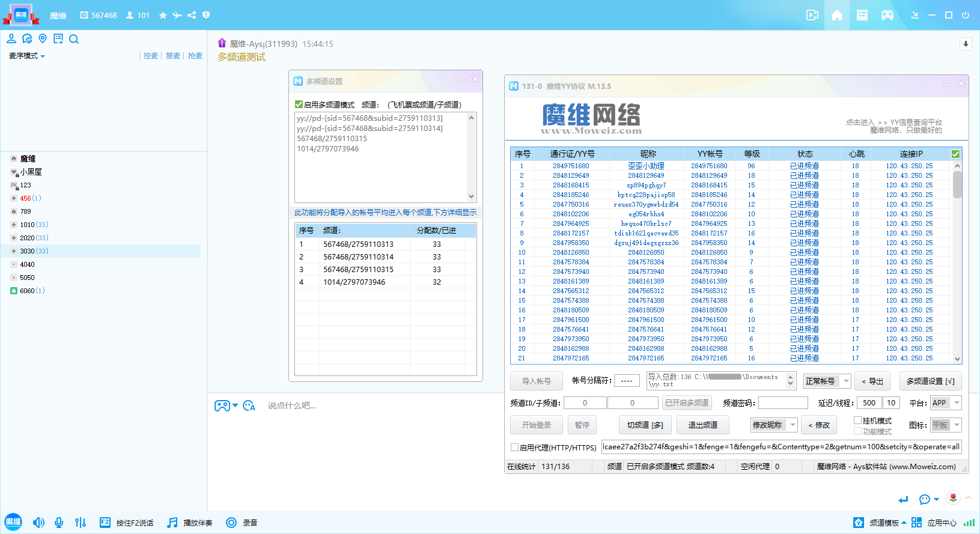Image resolution: width=980 pixels, height=534 pixels.
Task: Click the speaker volume icon in bottom bar
Action: pyautogui.click(x=38, y=523)
